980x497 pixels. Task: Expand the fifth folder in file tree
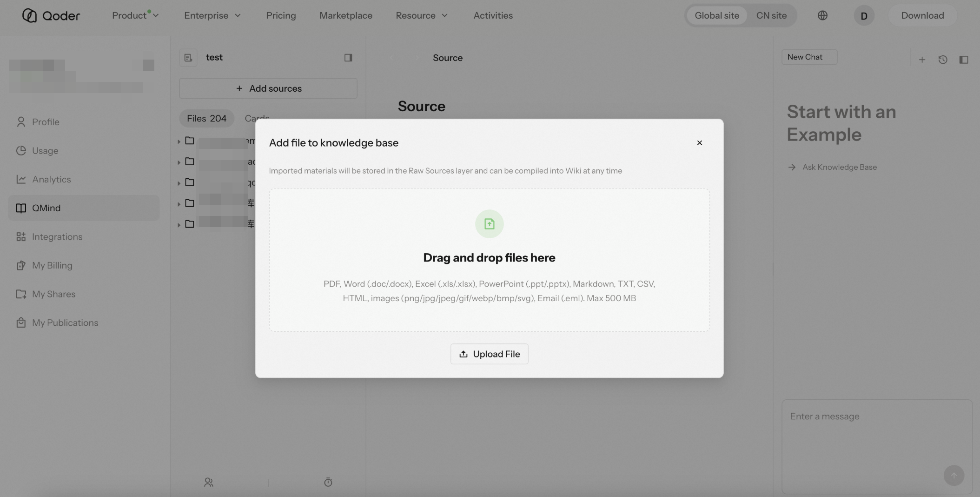coord(179,224)
